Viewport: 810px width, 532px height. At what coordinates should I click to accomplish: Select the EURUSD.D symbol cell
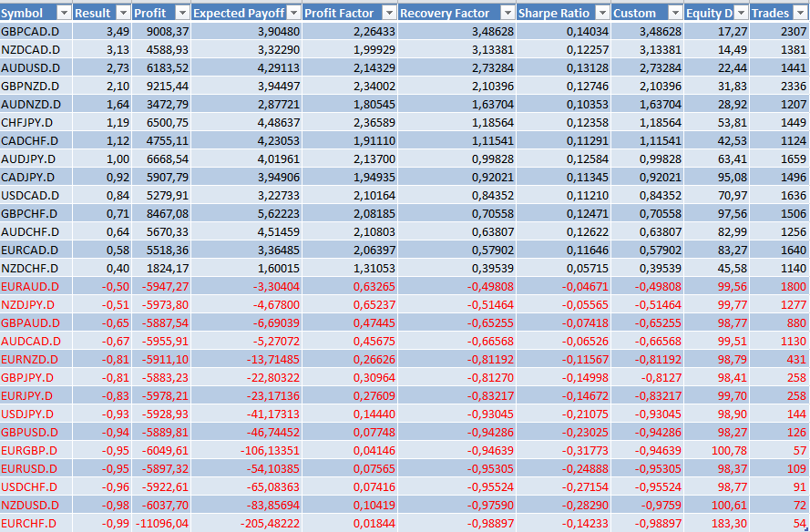[36, 468]
